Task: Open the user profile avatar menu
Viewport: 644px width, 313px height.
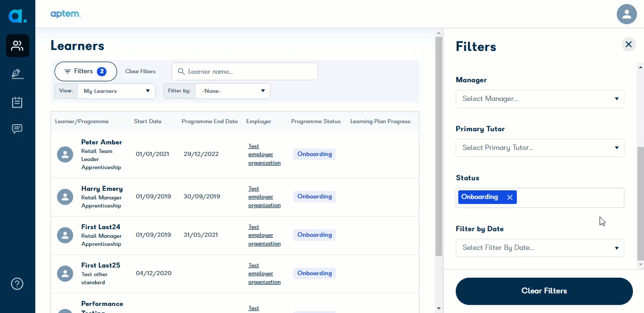Action: pos(627,14)
